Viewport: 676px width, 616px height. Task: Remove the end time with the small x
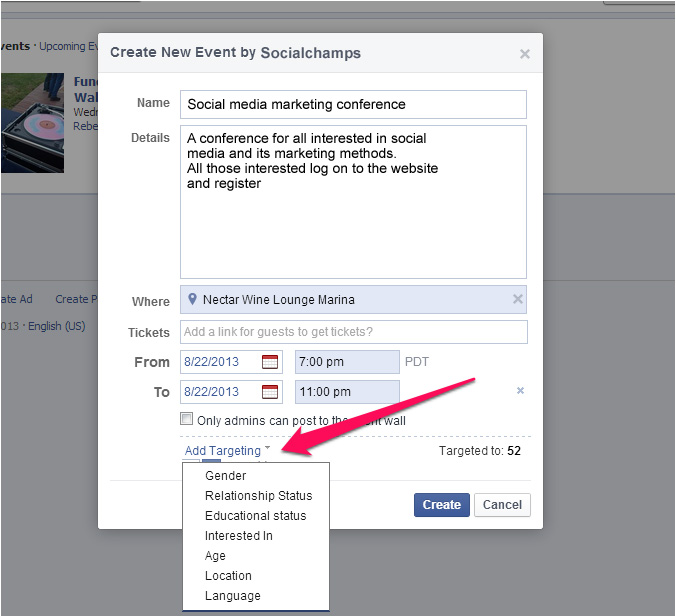pyautogui.click(x=520, y=391)
